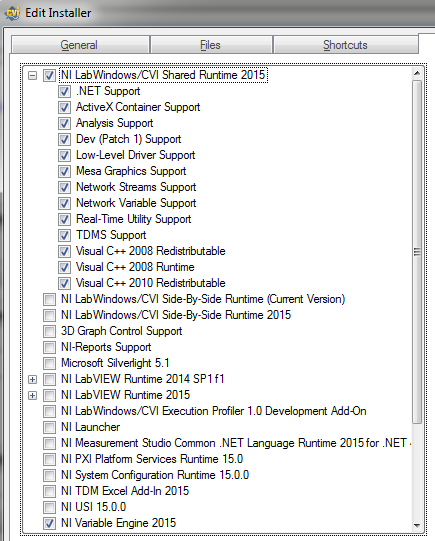This screenshot has height=541, width=435.
Task: Toggle Network Variable Support checkbox
Action: click(x=65, y=203)
